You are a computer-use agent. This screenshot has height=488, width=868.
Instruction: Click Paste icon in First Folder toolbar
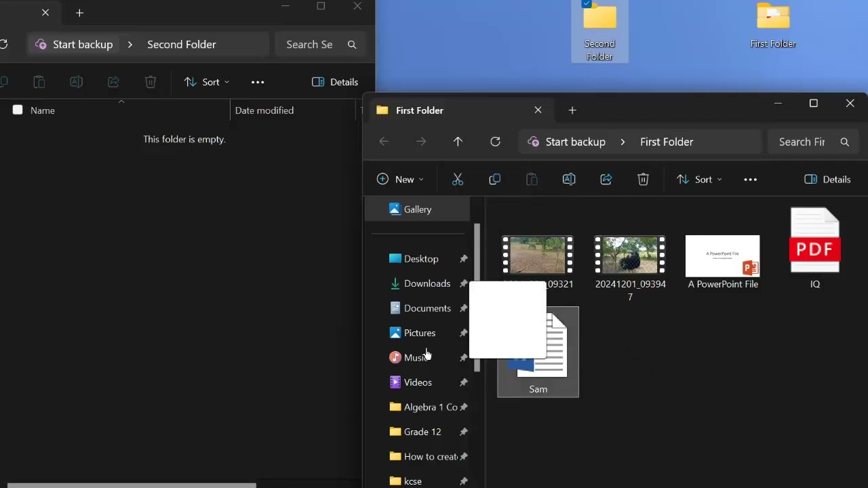pyautogui.click(x=532, y=180)
